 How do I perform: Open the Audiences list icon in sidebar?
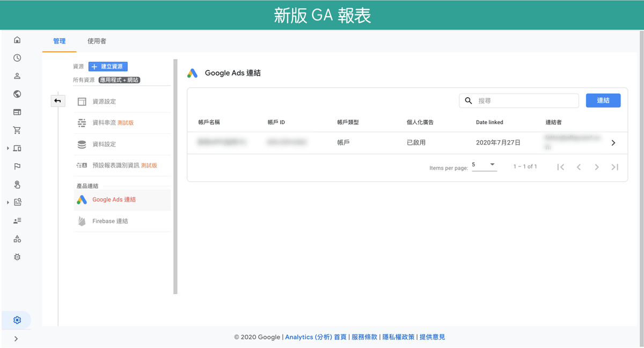(x=17, y=221)
